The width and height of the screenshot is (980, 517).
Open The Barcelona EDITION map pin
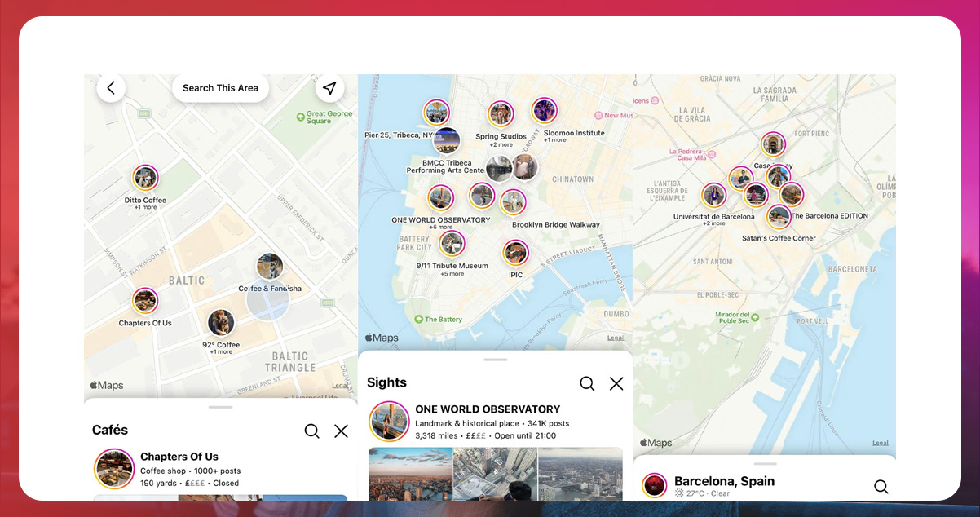[x=791, y=195]
